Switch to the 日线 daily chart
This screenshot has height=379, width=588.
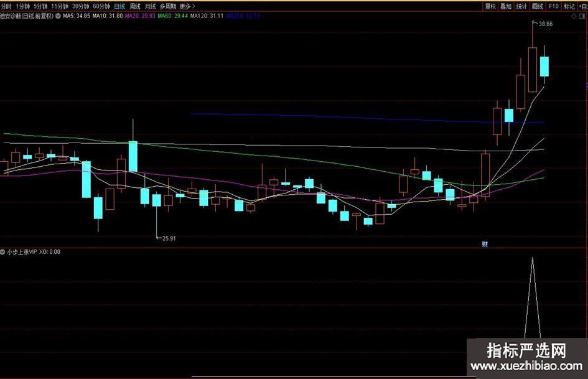(119, 6)
